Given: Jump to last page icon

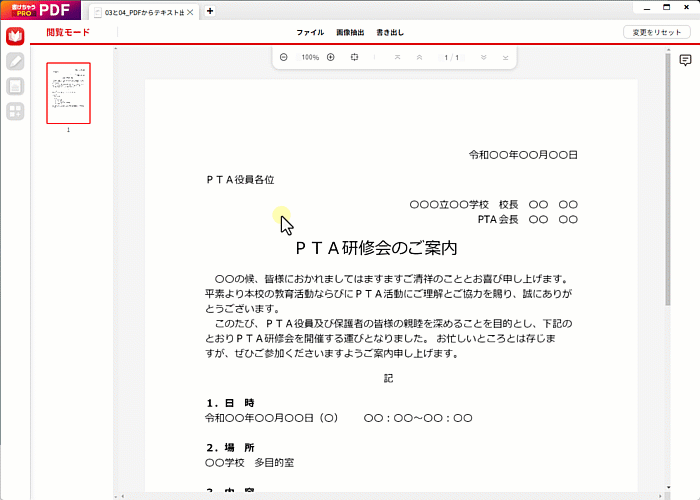Looking at the screenshot, I should [x=505, y=57].
